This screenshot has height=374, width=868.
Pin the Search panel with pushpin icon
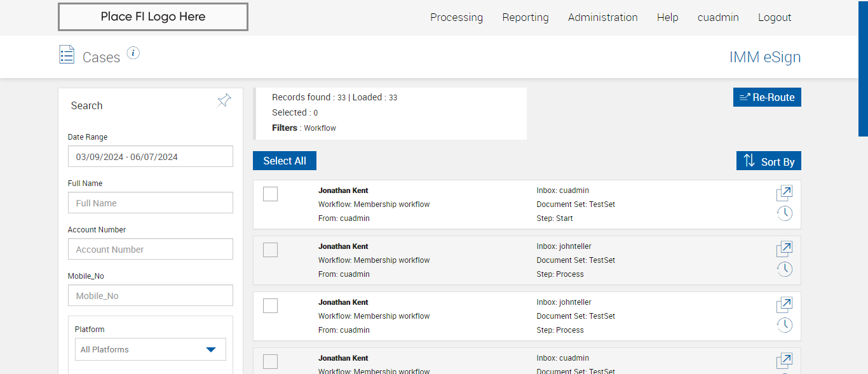pyautogui.click(x=224, y=101)
